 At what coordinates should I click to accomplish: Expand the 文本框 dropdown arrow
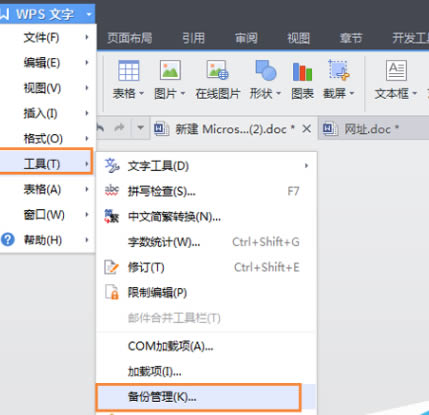[415, 94]
